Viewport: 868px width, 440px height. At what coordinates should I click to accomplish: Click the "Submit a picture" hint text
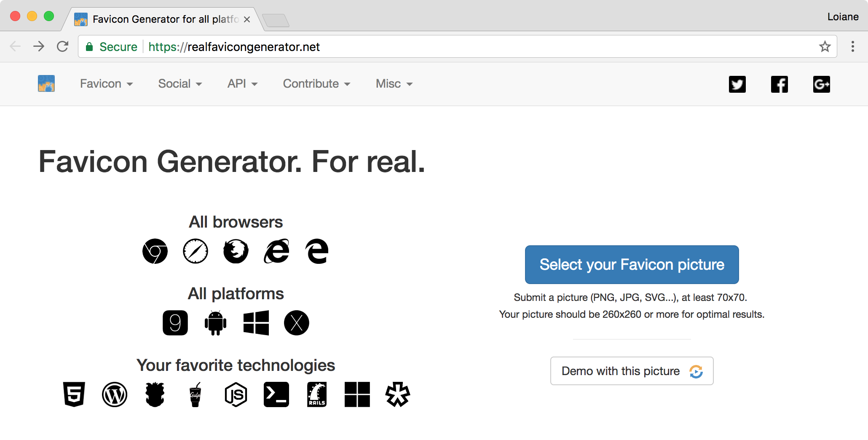[x=630, y=298]
